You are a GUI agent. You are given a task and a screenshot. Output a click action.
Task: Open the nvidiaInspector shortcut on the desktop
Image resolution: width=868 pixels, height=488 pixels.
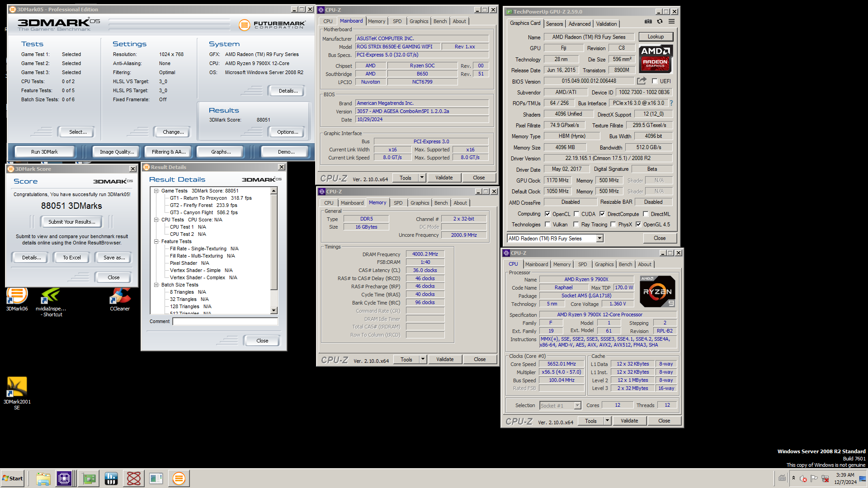click(51, 302)
